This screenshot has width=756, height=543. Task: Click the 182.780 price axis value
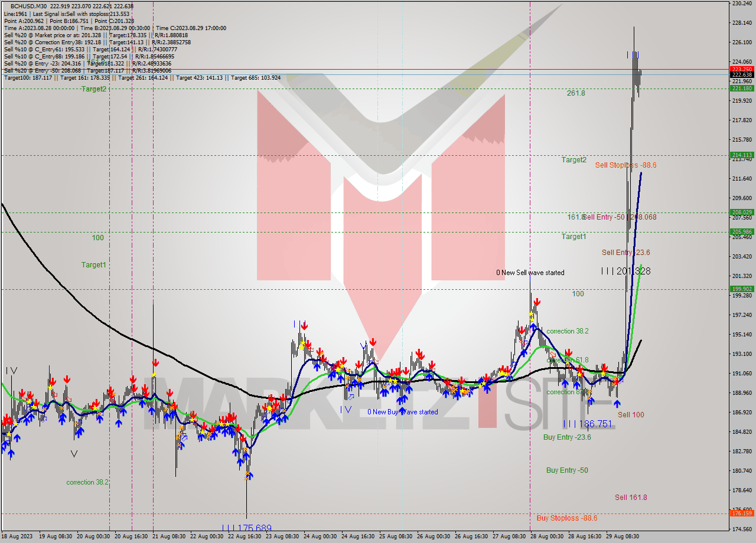click(x=741, y=452)
